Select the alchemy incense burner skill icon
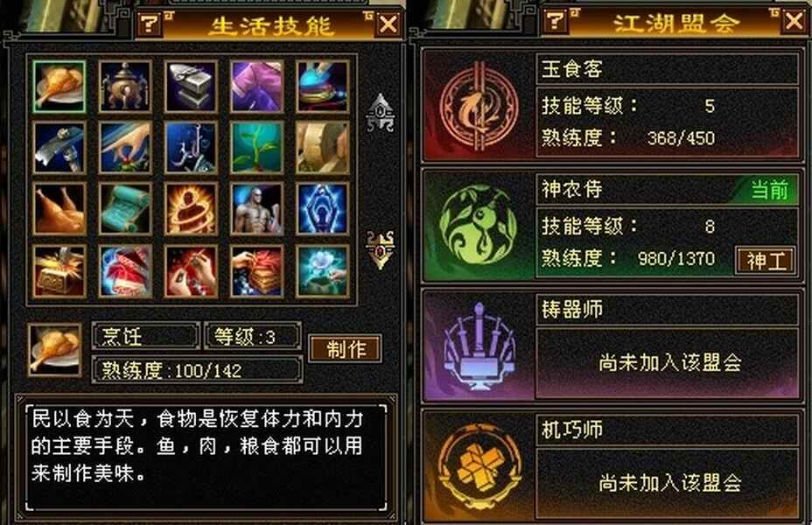812x525 pixels. tap(125, 87)
